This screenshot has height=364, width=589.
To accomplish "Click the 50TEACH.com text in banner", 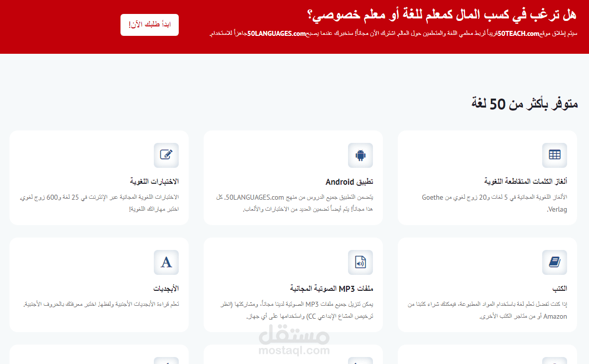I will point(518,33).
